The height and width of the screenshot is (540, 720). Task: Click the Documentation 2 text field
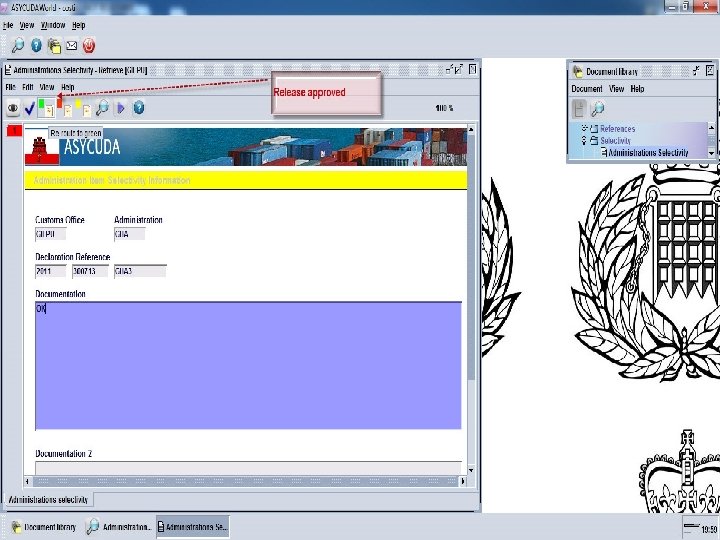(248, 468)
